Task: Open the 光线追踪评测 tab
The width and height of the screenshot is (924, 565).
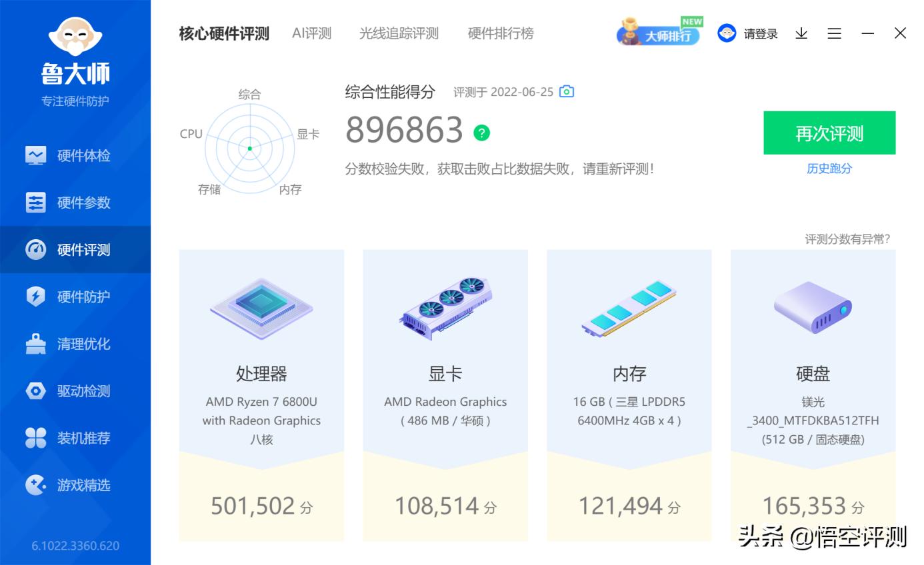Action: click(x=399, y=33)
